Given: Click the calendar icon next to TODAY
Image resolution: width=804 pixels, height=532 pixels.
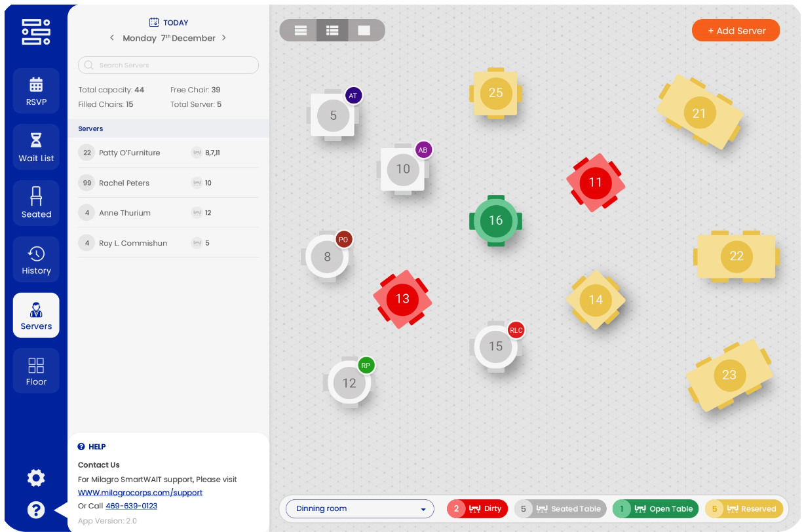Looking at the screenshot, I should point(154,22).
